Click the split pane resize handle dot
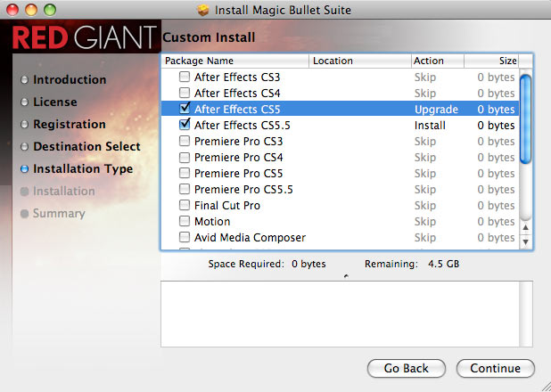 [x=347, y=276]
